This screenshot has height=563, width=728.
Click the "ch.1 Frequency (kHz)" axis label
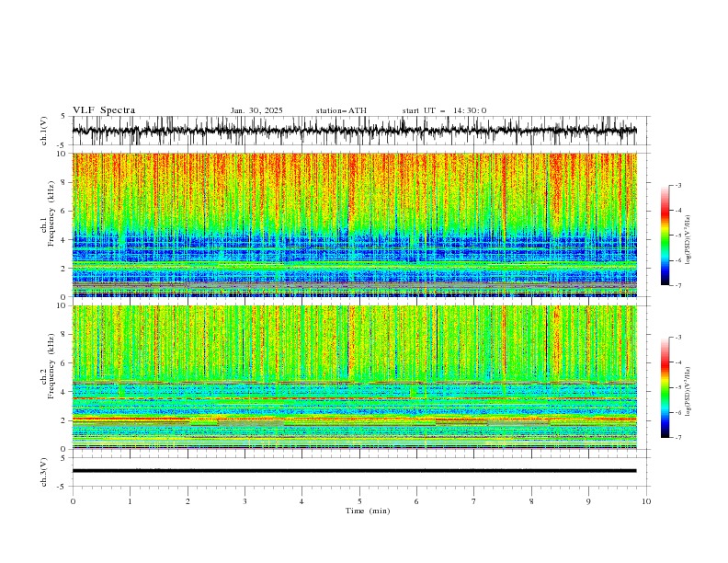coord(49,213)
